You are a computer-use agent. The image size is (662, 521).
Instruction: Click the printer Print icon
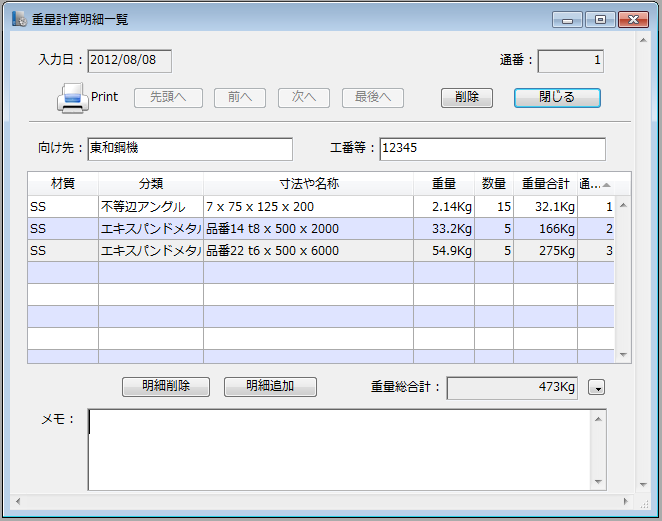(x=73, y=98)
